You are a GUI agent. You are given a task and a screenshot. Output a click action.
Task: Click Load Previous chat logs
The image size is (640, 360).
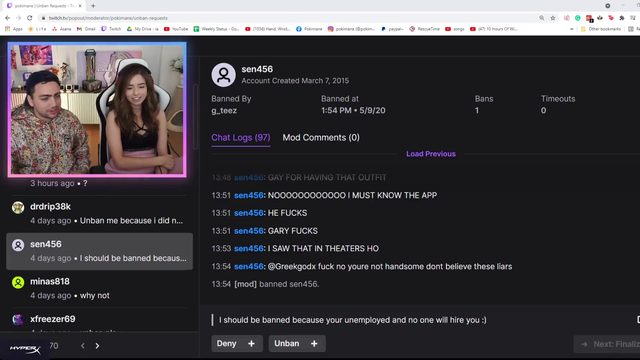(431, 154)
